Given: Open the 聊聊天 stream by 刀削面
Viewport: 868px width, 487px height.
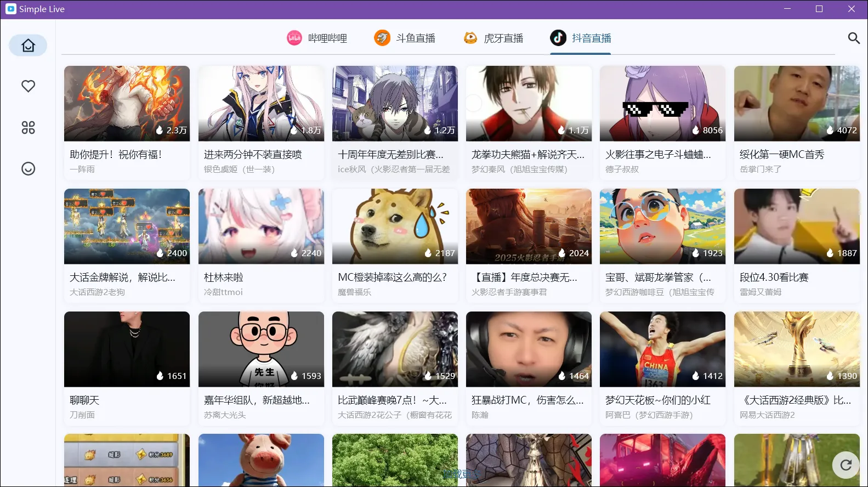Looking at the screenshot, I should (127, 349).
